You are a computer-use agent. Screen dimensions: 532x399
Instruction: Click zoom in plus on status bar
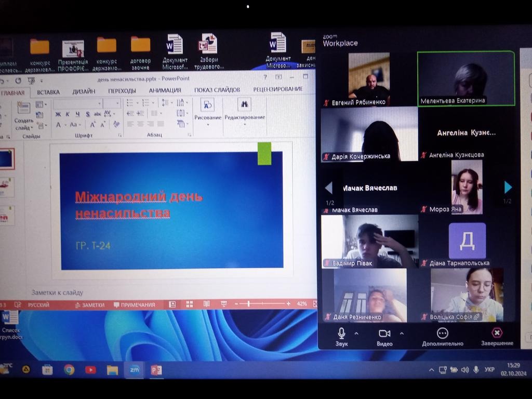coord(288,303)
